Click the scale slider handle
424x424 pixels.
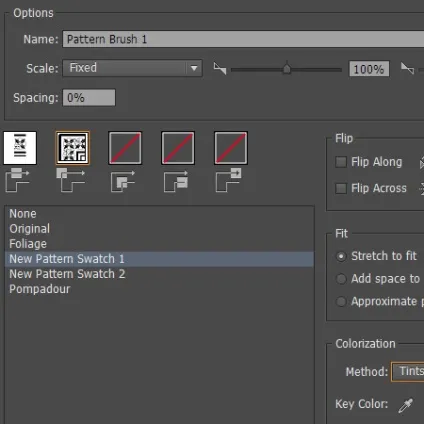pos(287,68)
